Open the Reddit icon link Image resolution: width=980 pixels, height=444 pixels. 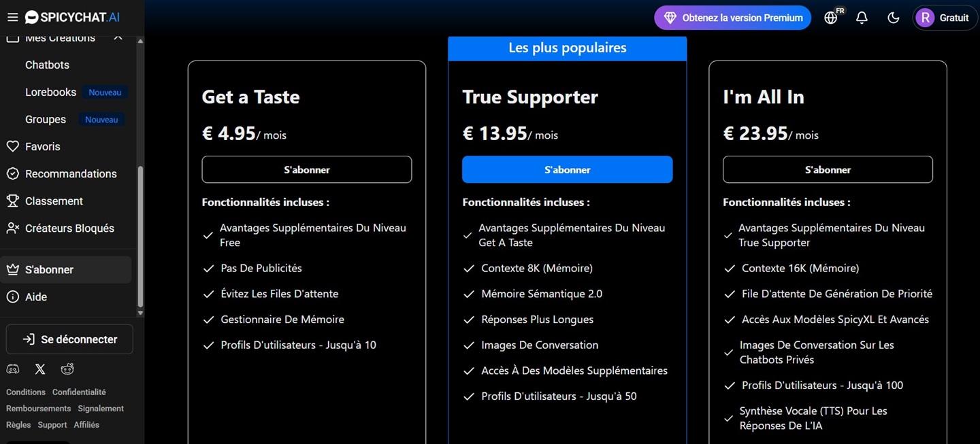pyautogui.click(x=67, y=369)
